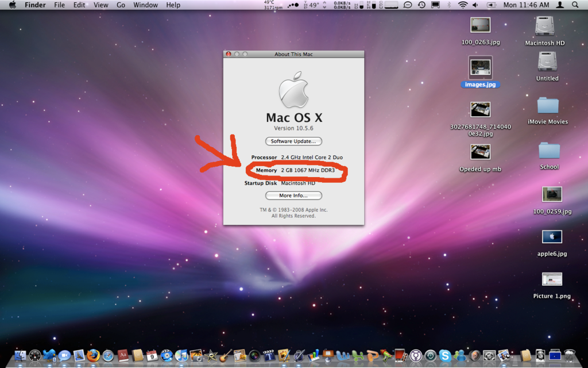The width and height of the screenshot is (588, 368).
Task: Select the 3027681748_7140400e32.jpg file
Action: point(481,119)
